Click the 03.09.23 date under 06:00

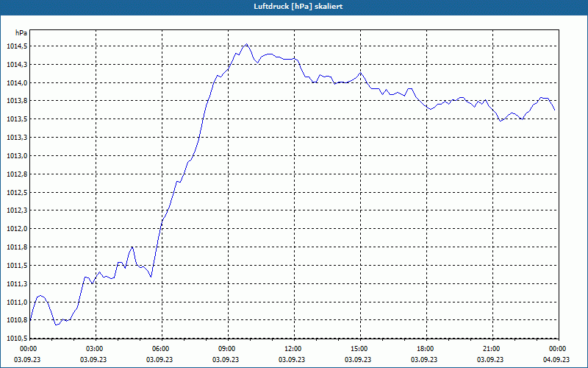[x=159, y=359]
